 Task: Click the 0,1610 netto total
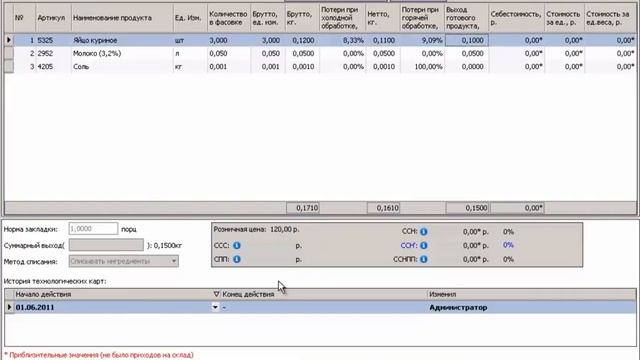click(x=383, y=208)
